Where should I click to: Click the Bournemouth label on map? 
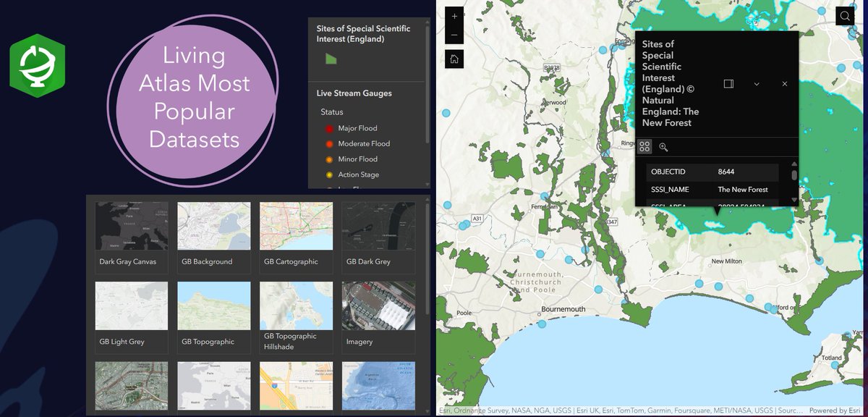pos(563,310)
